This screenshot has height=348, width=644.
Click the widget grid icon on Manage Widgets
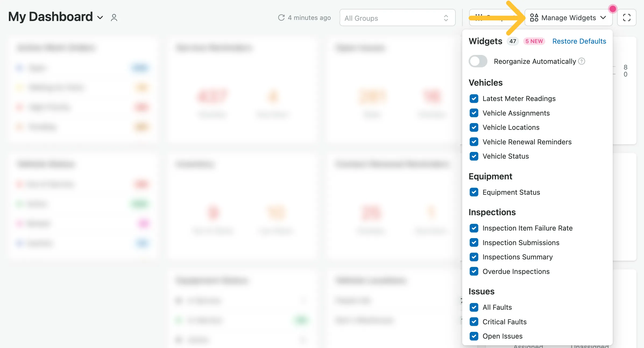[x=534, y=18]
